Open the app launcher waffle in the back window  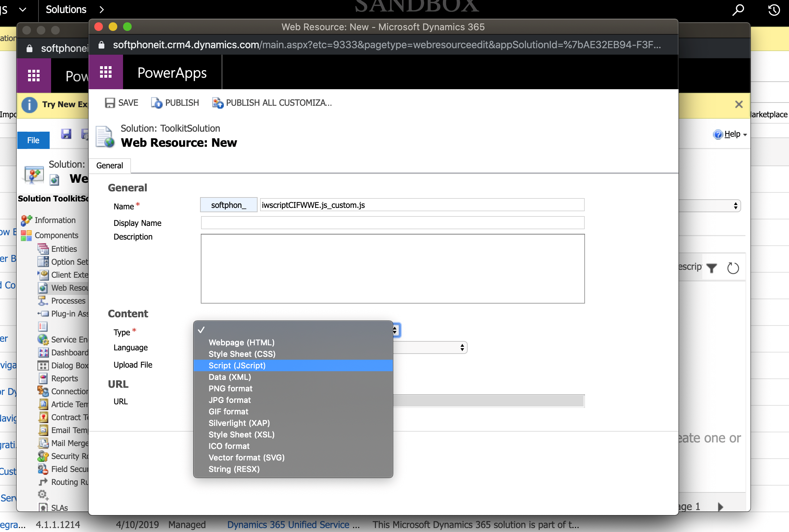(34, 76)
